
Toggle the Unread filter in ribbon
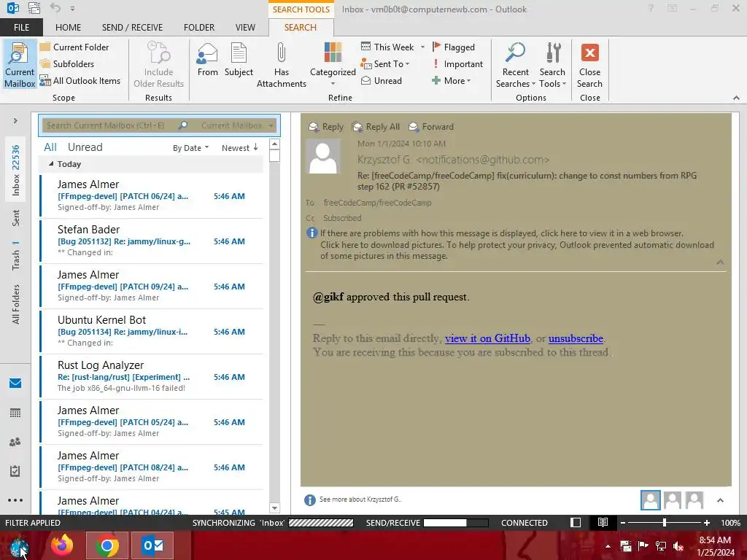pyautogui.click(x=381, y=81)
